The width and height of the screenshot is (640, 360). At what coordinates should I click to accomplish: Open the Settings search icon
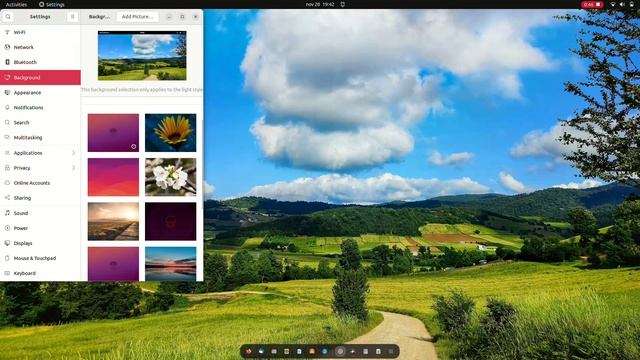point(8,17)
